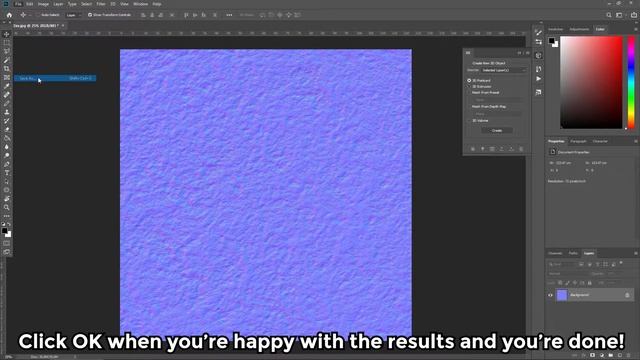Open the Auto-Select Layer dropdown
Image resolution: width=640 pixels, height=360 pixels.
[73, 15]
